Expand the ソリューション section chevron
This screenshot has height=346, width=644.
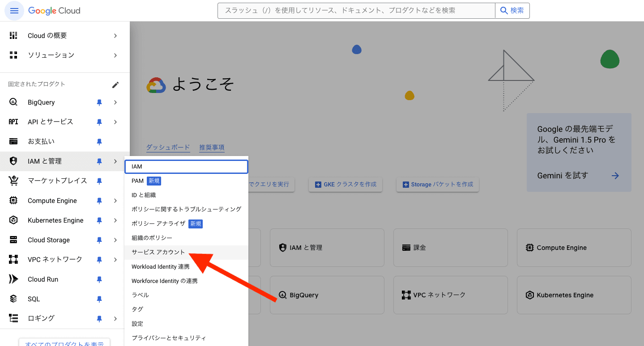(x=115, y=55)
